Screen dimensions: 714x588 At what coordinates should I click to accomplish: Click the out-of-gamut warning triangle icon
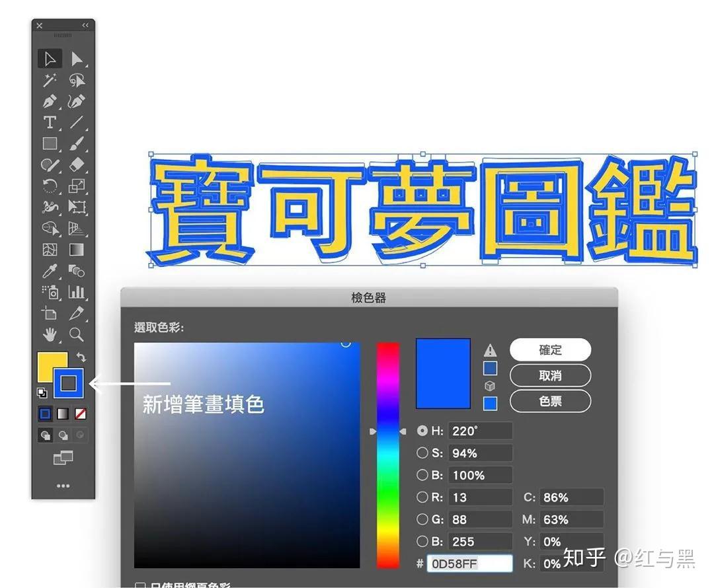pyautogui.click(x=490, y=350)
